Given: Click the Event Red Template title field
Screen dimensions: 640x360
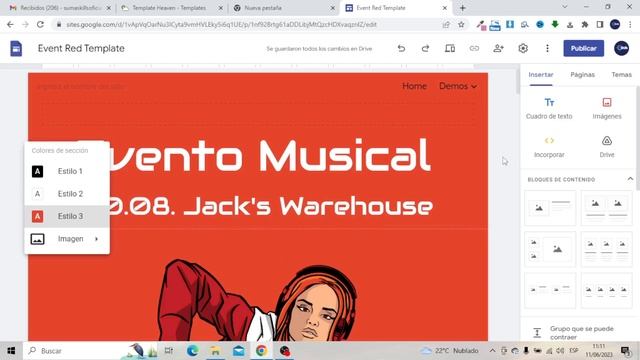Looking at the screenshot, I should click(x=81, y=48).
